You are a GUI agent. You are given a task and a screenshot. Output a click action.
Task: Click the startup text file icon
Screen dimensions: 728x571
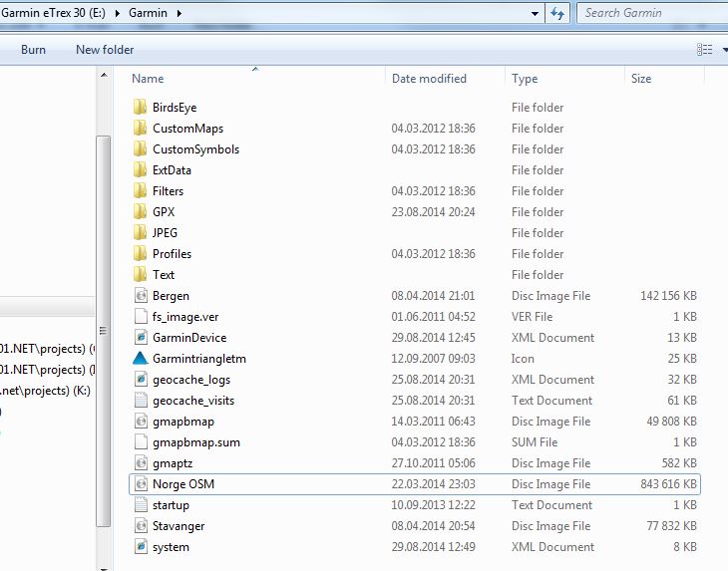pyautogui.click(x=141, y=504)
